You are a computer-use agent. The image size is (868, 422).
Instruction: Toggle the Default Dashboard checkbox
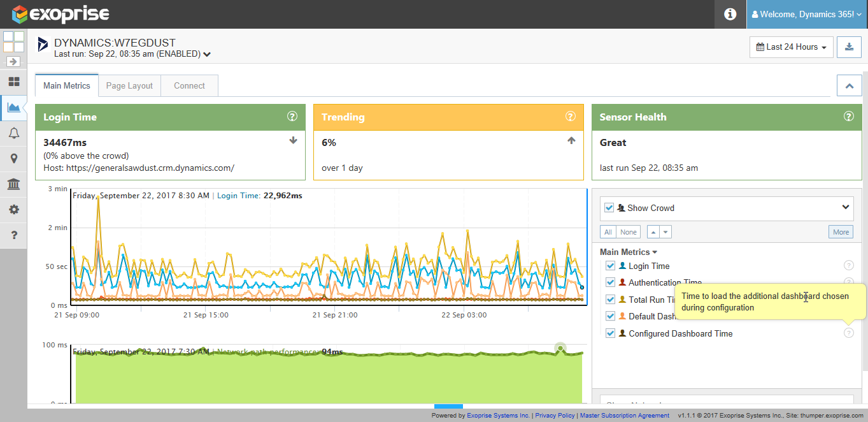[610, 316]
